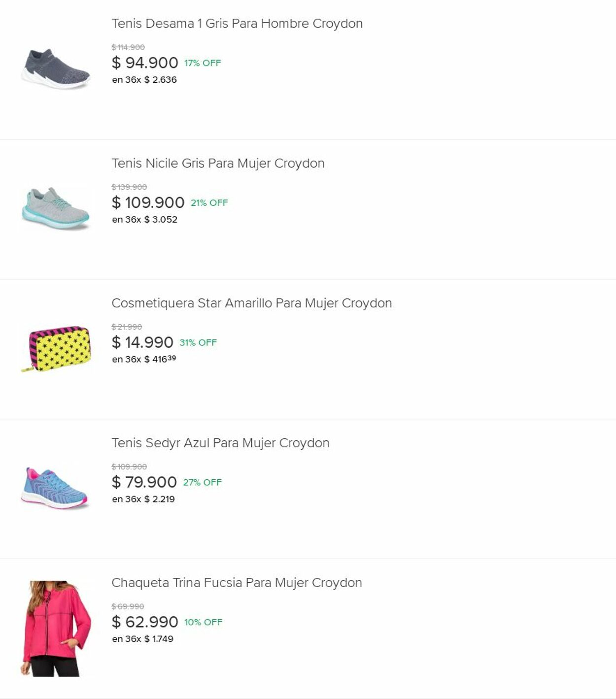
Task: Click the $ 109.900 price
Action: click(x=148, y=202)
